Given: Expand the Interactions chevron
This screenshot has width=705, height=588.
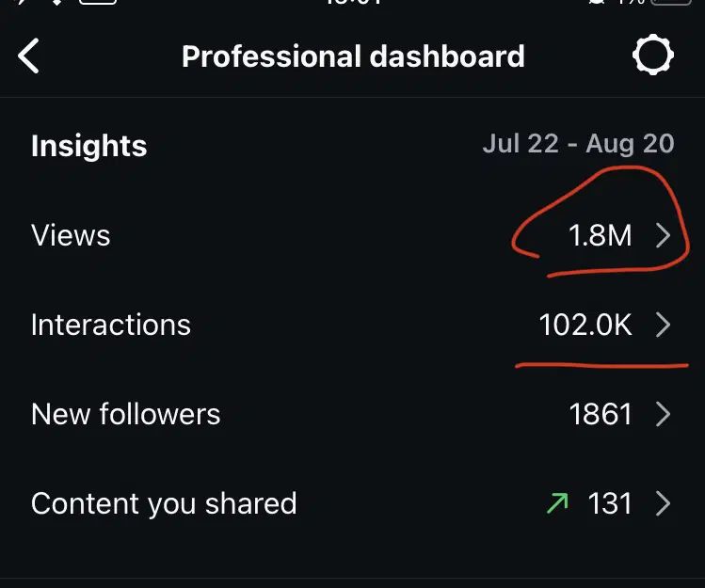Looking at the screenshot, I should [x=664, y=325].
